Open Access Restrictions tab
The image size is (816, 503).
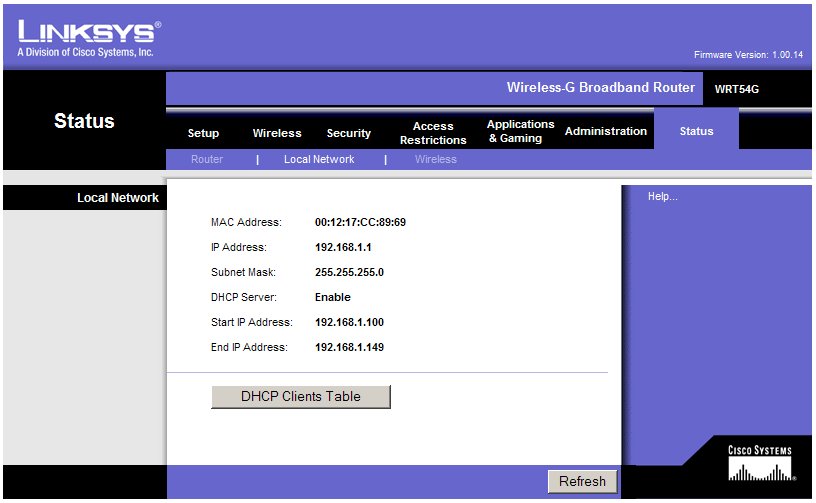click(433, 133)
